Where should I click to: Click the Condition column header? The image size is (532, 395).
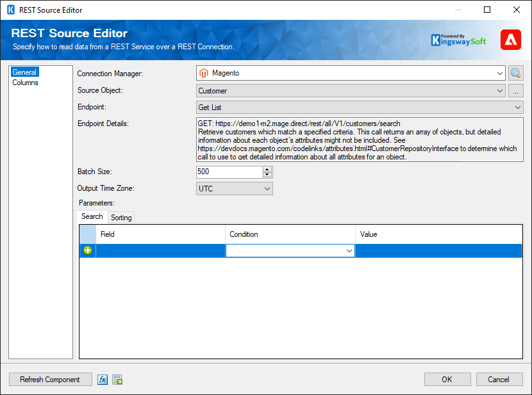(x=290, y=234)
